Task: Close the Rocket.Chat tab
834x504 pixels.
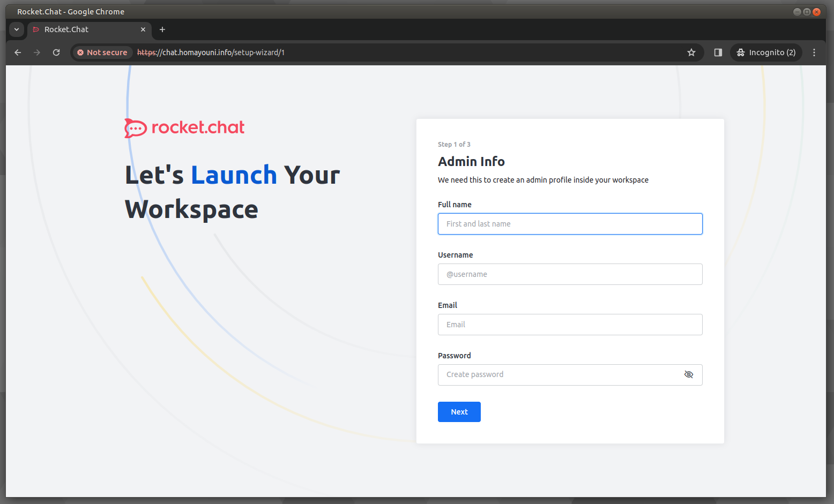Action: (x=143, y=29)
